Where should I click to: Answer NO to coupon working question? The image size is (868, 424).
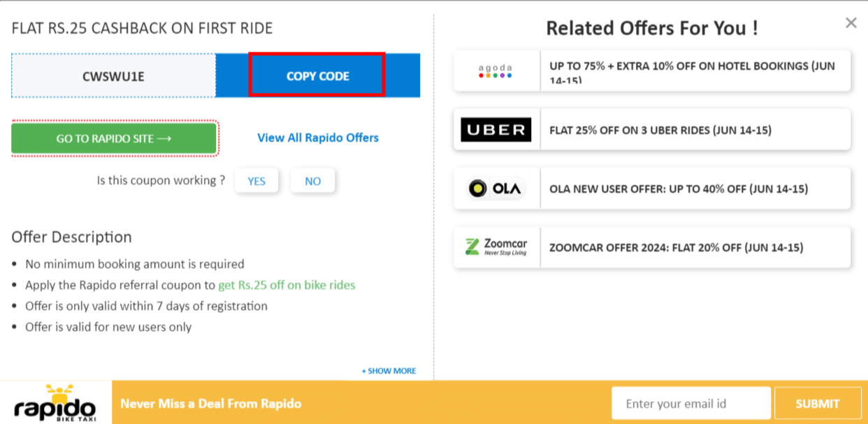click(312, 180)
